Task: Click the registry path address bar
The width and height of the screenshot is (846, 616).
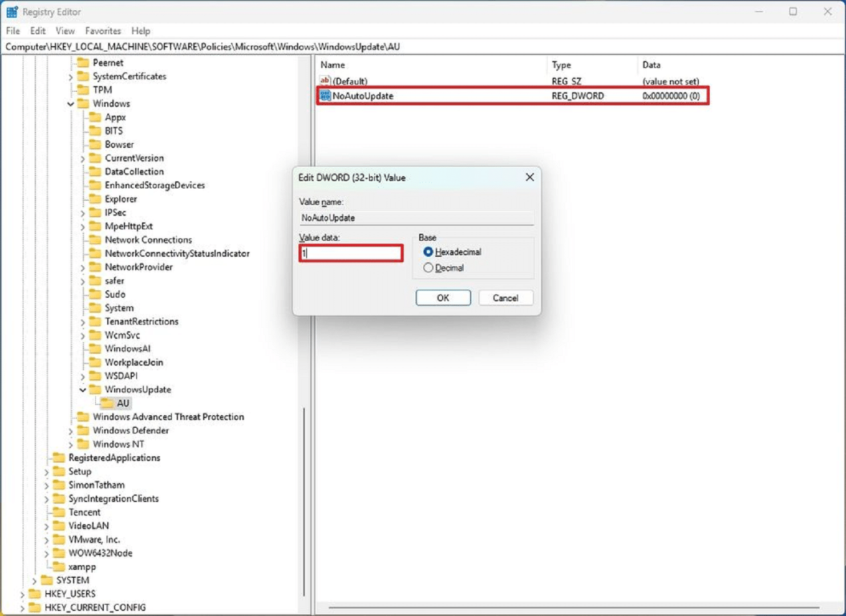Action: click(423, 47)
